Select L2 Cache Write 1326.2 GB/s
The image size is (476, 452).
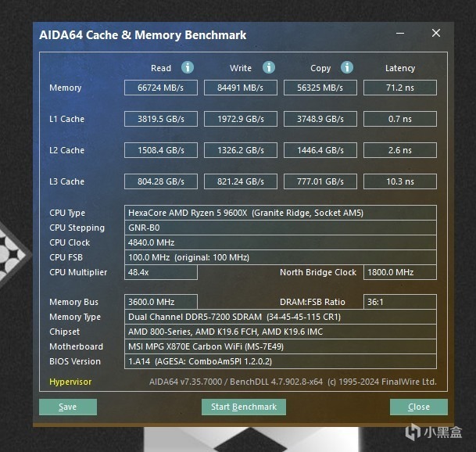(241, 150)
